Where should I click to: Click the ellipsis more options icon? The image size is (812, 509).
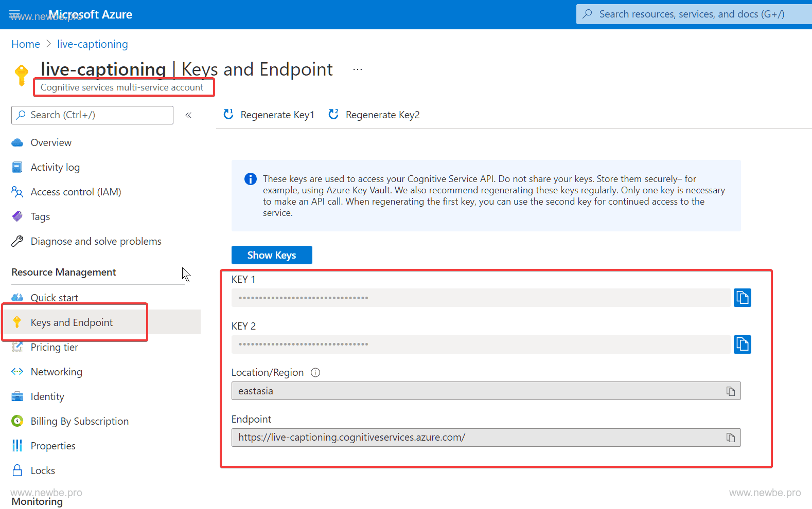pos(358,69)
